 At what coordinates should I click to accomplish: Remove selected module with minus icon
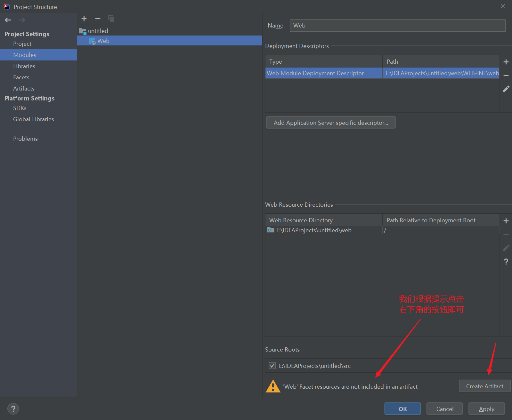click(98, 19)
